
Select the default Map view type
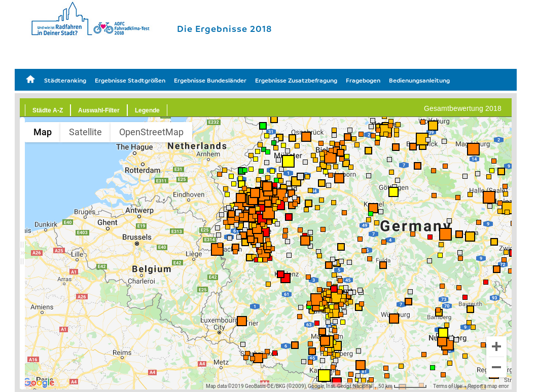(43, 132)
